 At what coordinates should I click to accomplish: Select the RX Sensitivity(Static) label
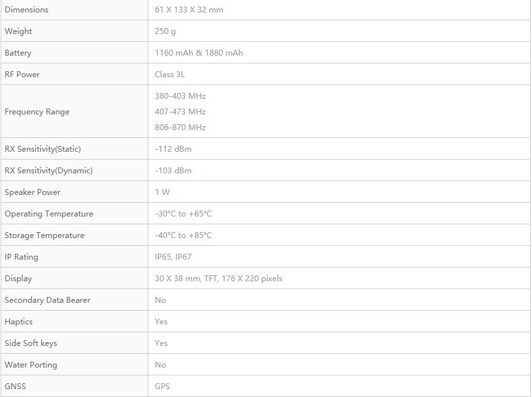[x=42, y=148]
